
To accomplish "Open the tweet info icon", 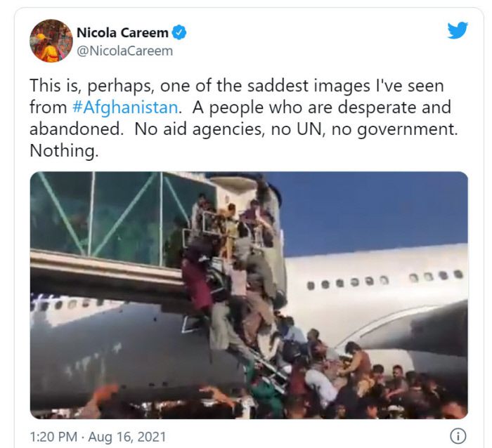I will point(458,436).
